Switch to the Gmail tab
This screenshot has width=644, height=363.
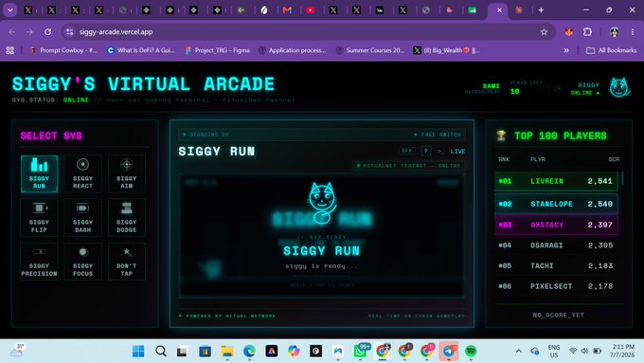coord(287,9)
